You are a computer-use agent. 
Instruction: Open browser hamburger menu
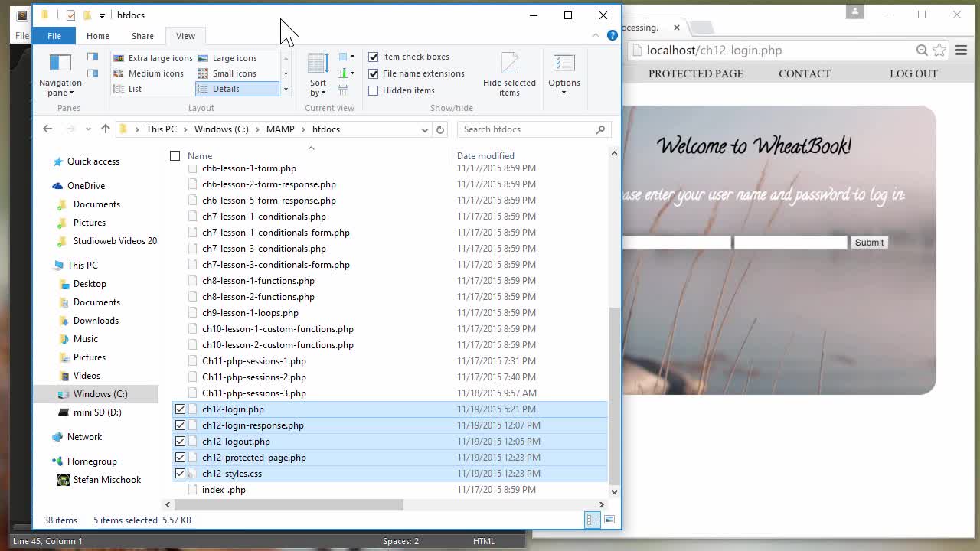click(961, 51)
